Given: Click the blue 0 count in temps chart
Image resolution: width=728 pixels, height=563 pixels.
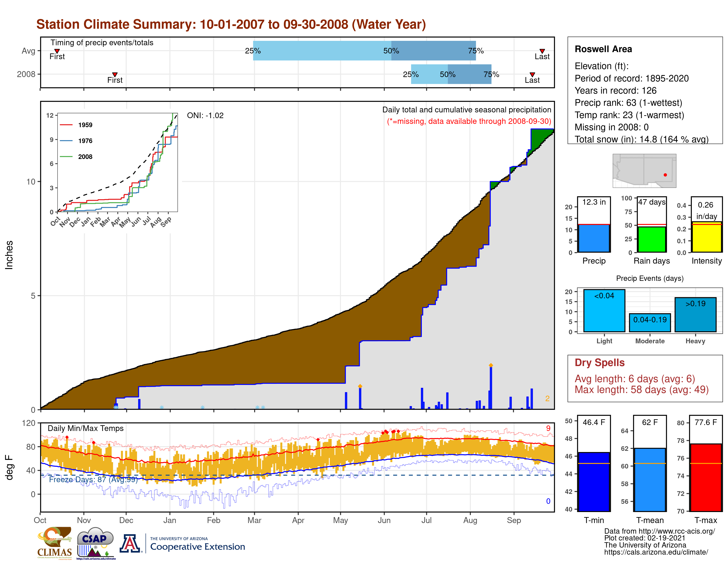Looking at the screenshot, I should click(548, 501).
